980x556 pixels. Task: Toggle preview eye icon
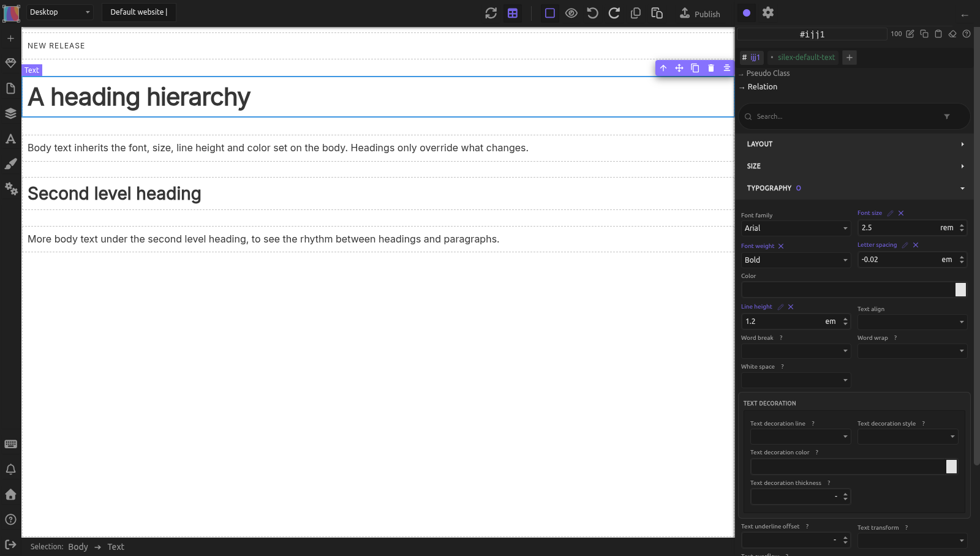tap(571, 13)
